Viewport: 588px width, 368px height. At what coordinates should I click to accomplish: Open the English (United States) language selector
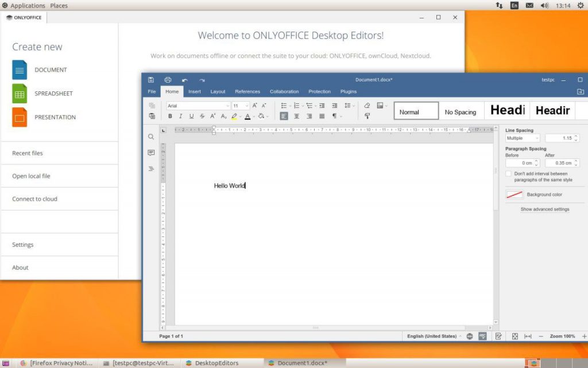point(434,336)
